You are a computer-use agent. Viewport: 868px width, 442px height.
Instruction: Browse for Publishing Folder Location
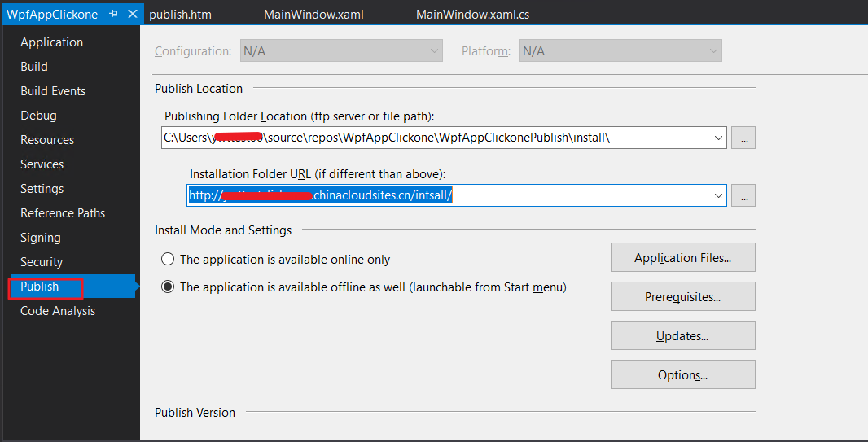(x=743, y=138)
